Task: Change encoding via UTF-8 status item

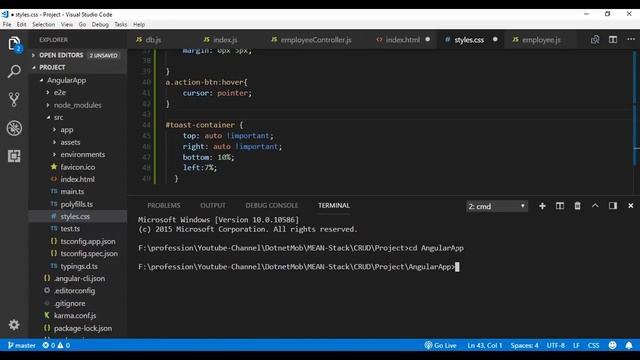Action: coord(556,345)
